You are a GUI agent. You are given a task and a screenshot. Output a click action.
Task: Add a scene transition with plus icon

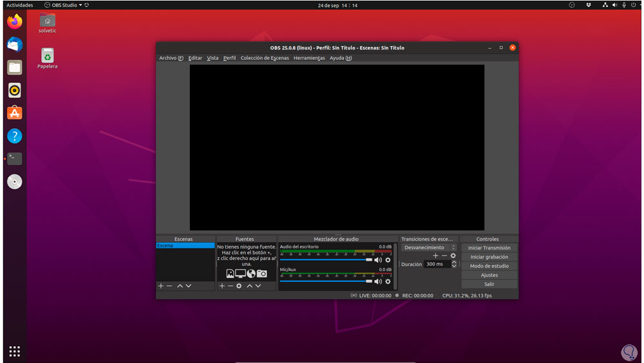coord(435,256)
